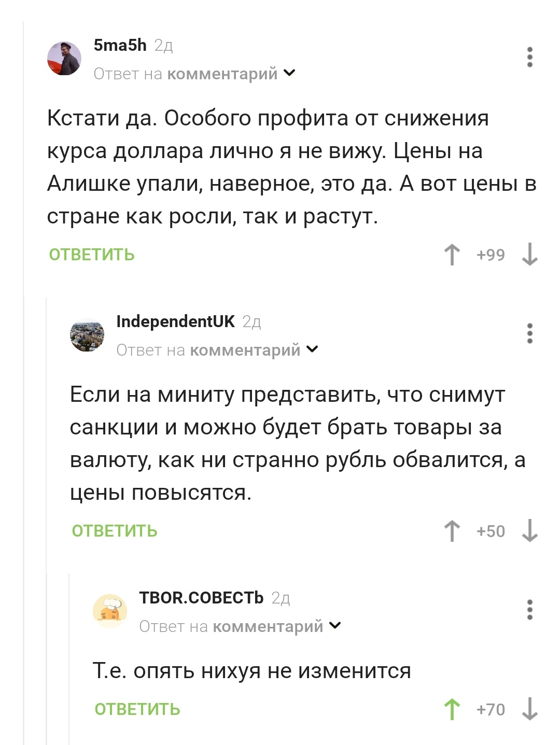Tap the TBOR.СОВЕСТЬ avatar icon
This screenshot has width=560, height=745.
(110, 611)
